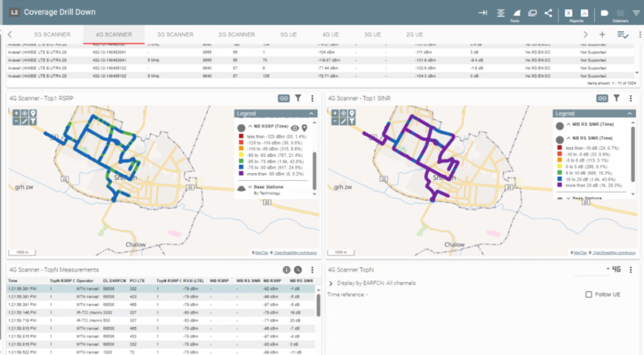Collapse the Legend panel on RSRP map
This screenshot has width=644, height=355.
tap(310, 113)
